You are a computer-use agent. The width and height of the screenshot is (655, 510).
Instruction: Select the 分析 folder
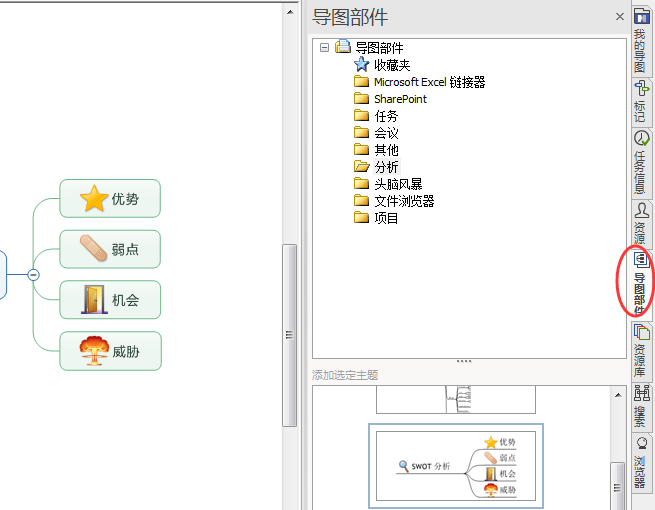point(377,167)
